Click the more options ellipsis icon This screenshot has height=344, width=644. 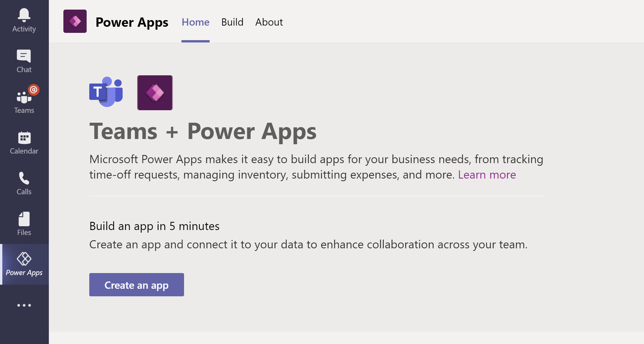coord(24,305)
